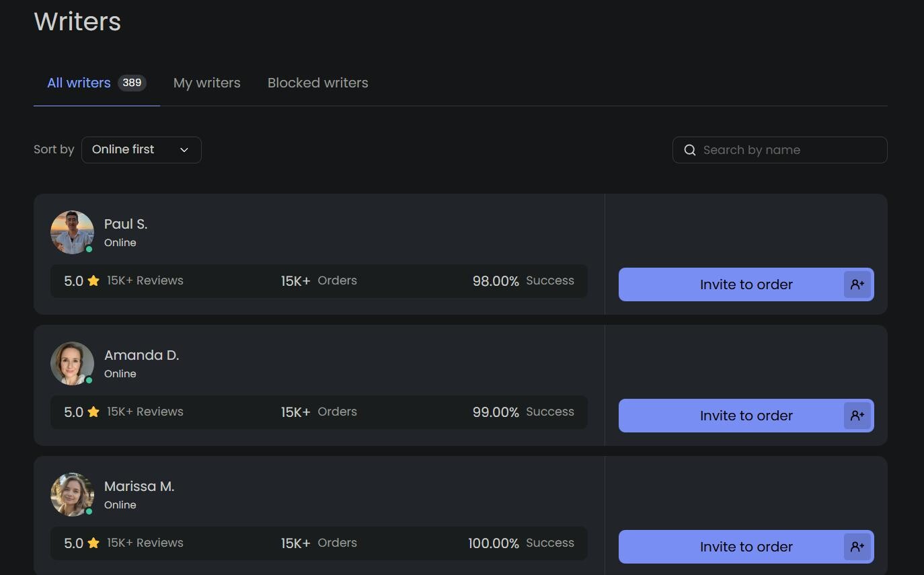Open Amanda D.'s profile photo
This screenshot has height=575, width=924.
click(72, 363)
